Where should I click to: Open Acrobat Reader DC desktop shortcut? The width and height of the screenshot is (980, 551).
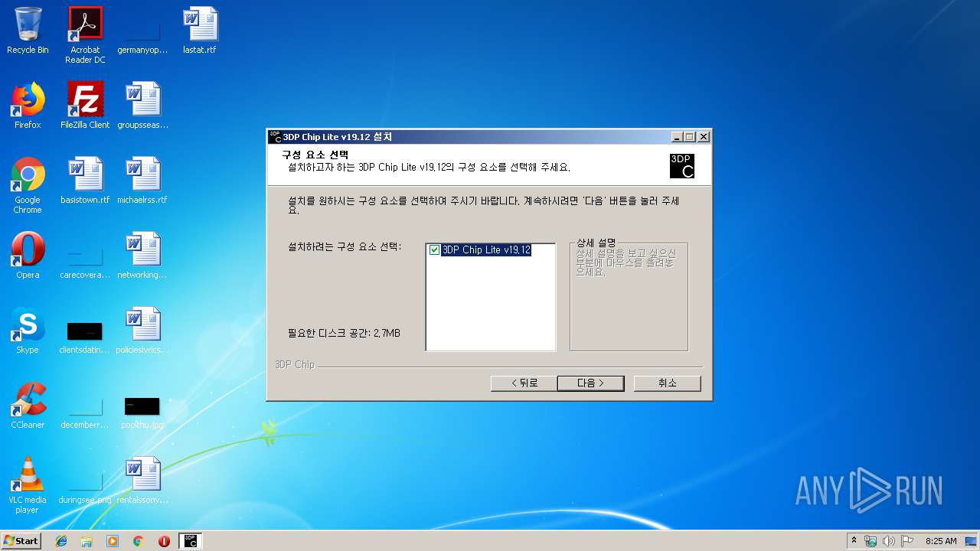(x=85, y=35)
